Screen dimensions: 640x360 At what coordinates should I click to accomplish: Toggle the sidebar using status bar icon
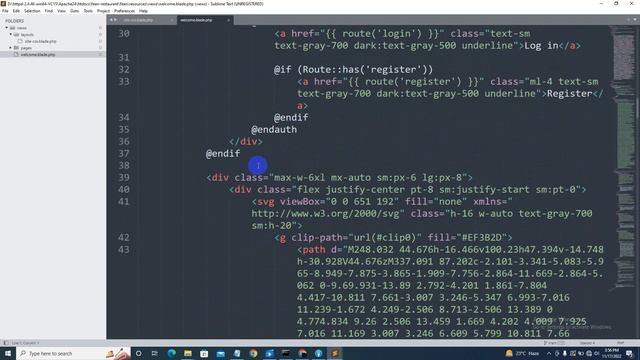point(5,343)
